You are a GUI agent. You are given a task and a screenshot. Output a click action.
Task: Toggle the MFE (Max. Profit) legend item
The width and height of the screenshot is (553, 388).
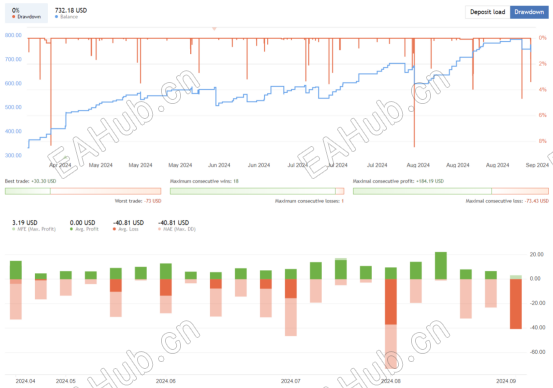[34, 229]
